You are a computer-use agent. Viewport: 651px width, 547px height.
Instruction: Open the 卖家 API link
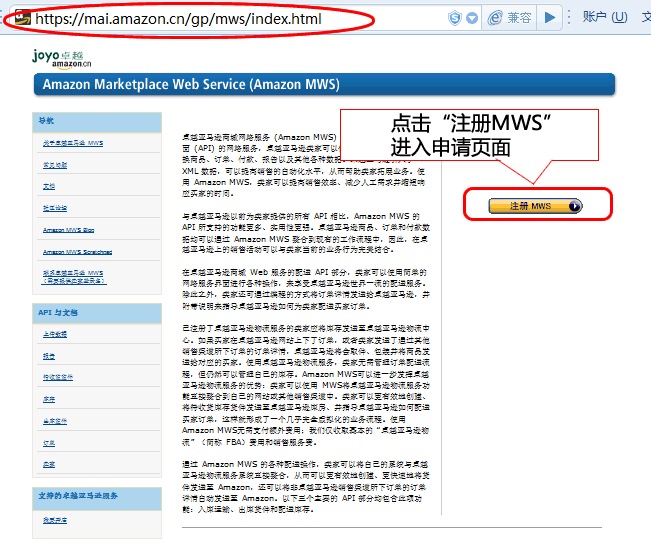[x=49, y=465]
